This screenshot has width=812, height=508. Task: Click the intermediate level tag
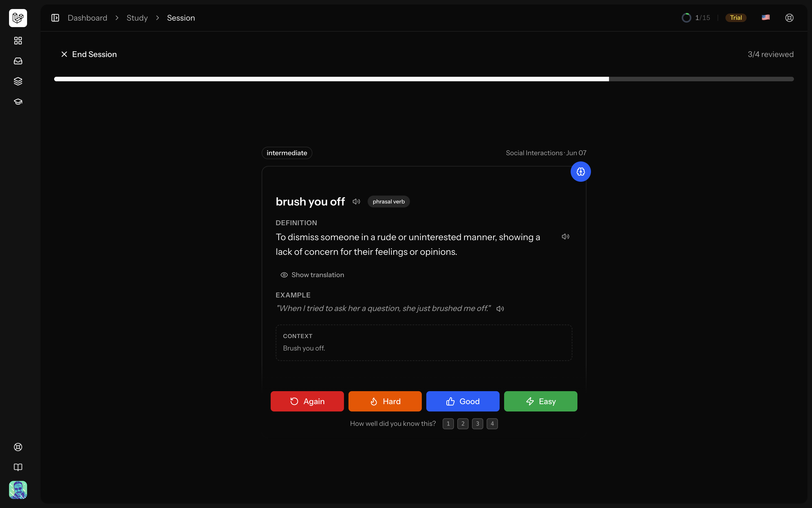(x=287, y=153)
